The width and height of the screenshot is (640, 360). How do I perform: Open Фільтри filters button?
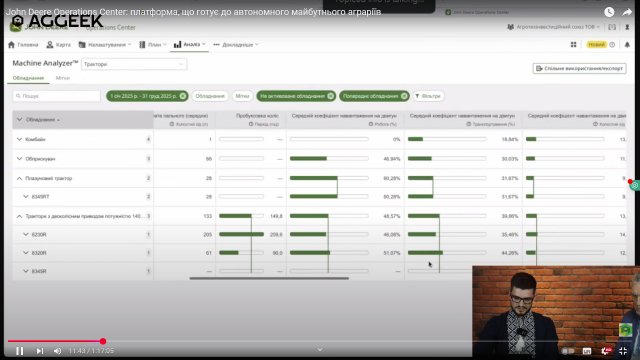(428, 96)
